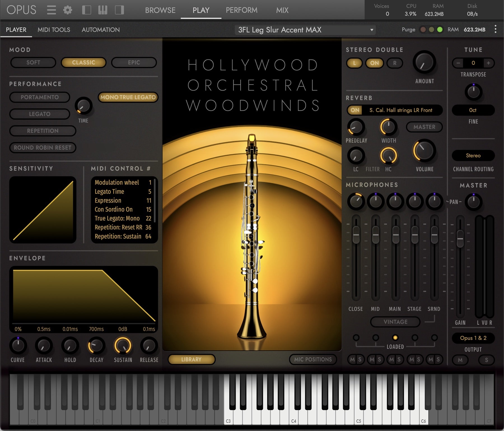Toggle Mono True Legato
Image resolution: width=504 pixels, height=431 pixels.
click(128, 97)
